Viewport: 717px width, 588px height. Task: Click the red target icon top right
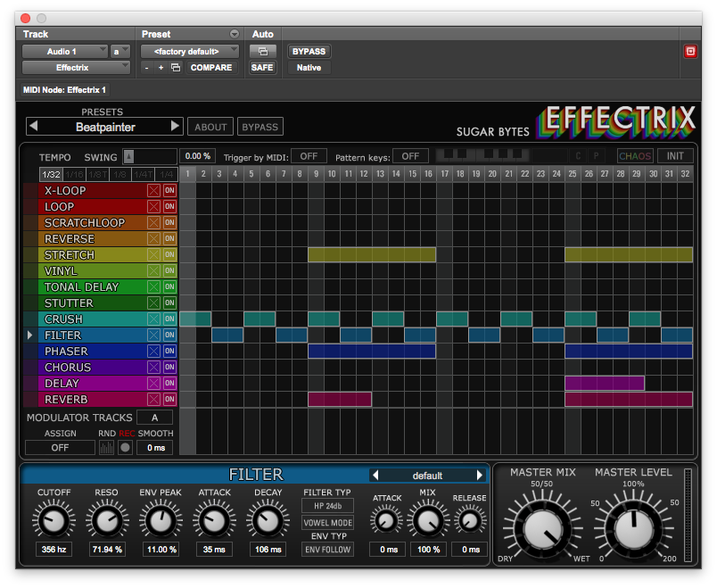coord(690,51)
